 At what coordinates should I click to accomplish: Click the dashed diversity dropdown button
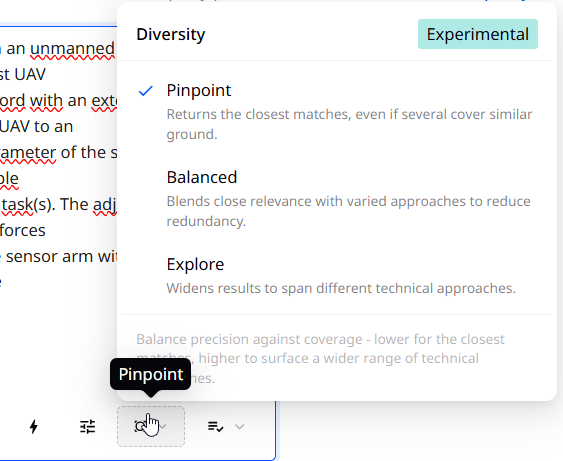coord(151,427)
